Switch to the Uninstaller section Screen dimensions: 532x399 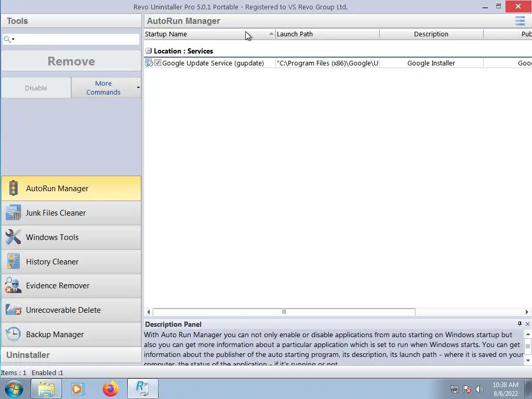click(71, 355)
